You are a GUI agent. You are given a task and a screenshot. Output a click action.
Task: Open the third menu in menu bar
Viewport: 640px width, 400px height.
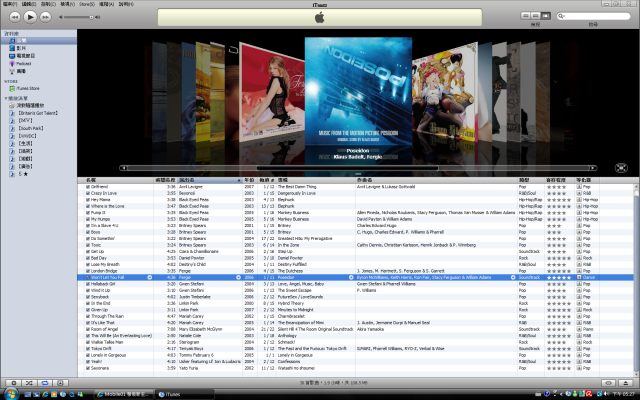click(x=48, y=4)
